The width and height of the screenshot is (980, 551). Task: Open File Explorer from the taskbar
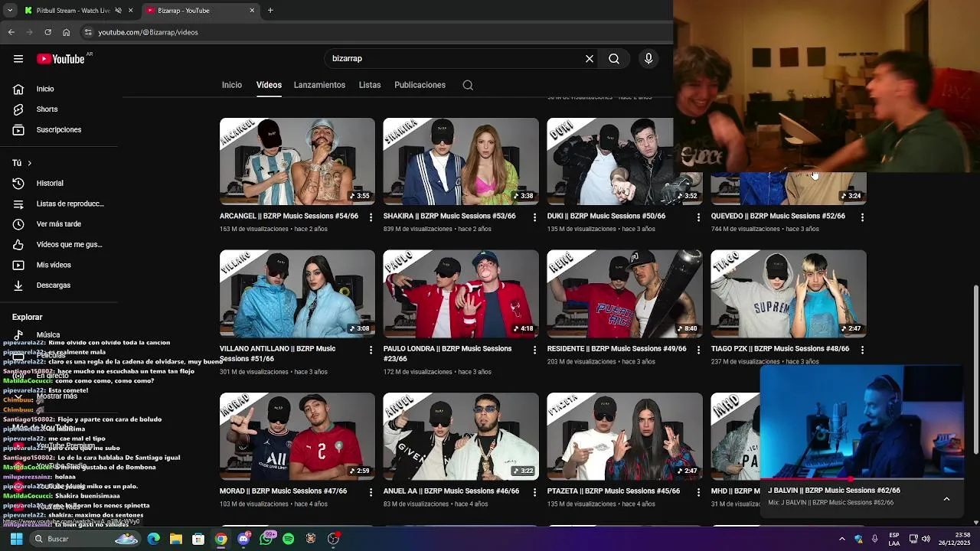click(x=176, y=539)
